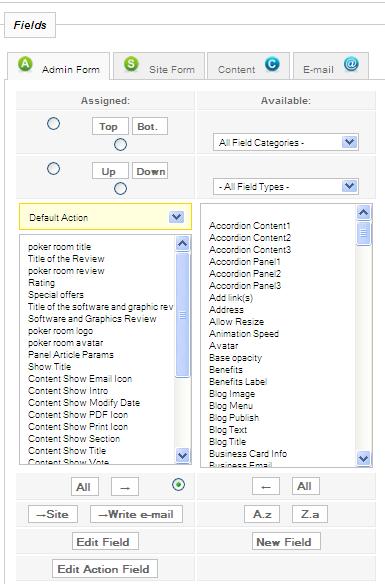
Task: Click the green S Site Form icon
Action: 131,64
